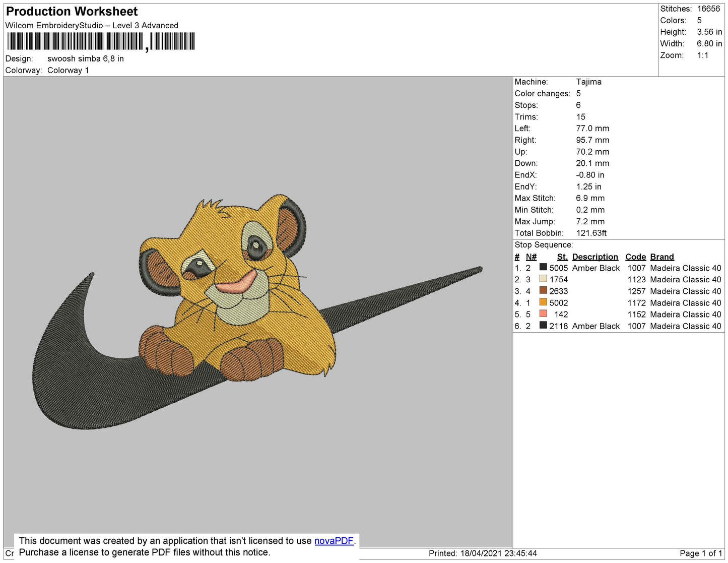Screen dimensions: 728x563
Task: Click the N# column header
Action: [531, 257]
